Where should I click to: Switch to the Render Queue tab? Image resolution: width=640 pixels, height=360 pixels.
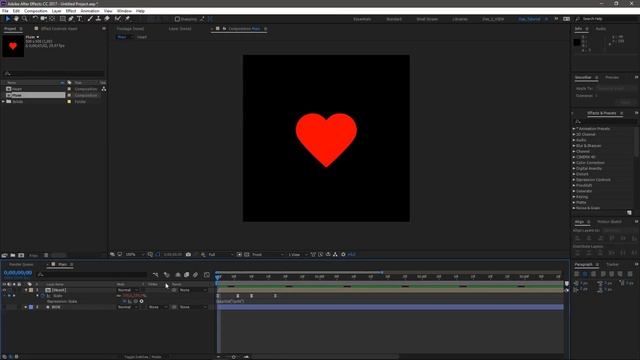click(x=21, y=264)
